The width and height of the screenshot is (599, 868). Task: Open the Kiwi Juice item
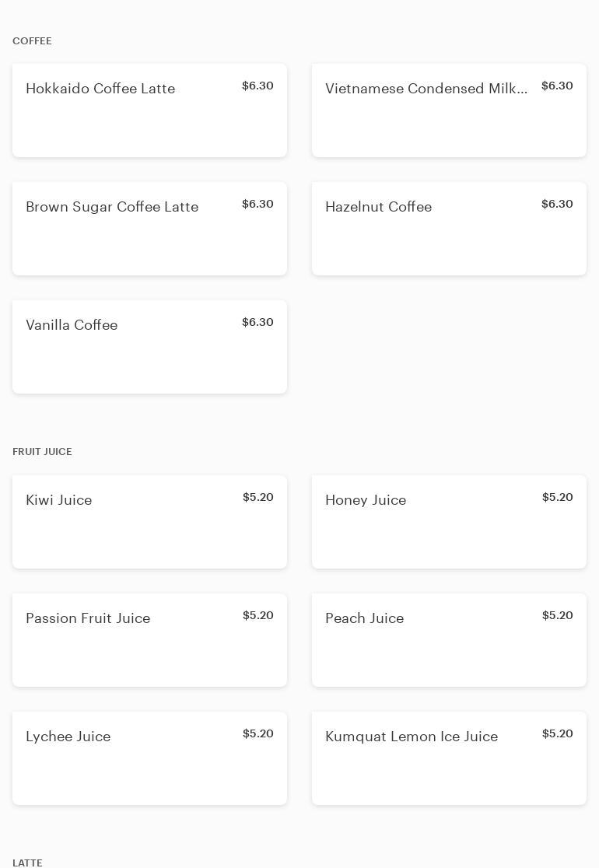click(x=149, y=522)
